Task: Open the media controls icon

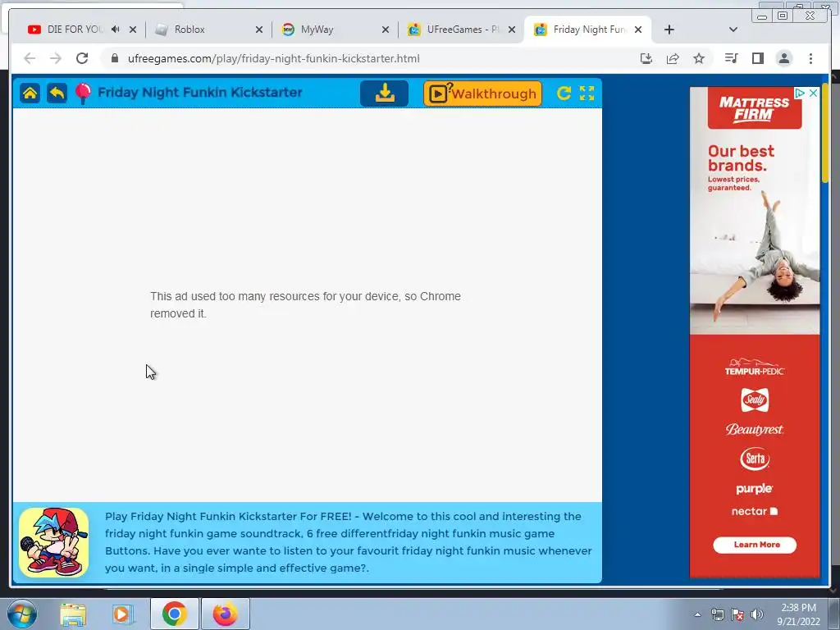Action: pyautogui.click(x=731, y=58)
